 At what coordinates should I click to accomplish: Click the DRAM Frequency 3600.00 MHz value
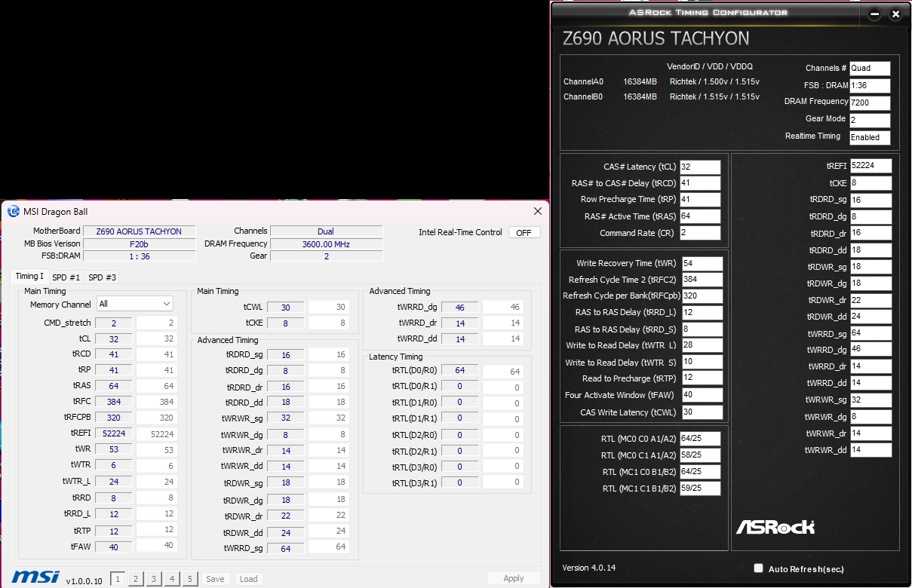pos(326,243)
